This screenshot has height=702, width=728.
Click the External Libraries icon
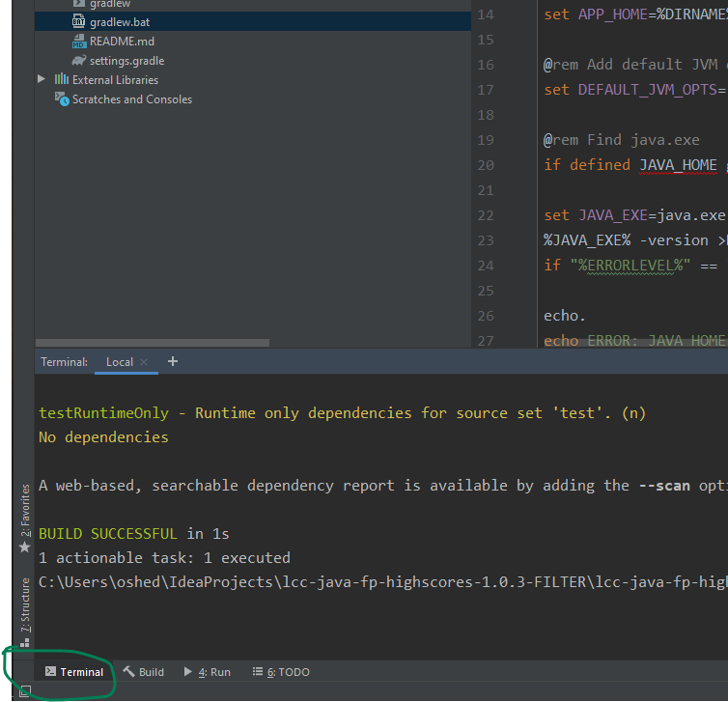point(62,79)
